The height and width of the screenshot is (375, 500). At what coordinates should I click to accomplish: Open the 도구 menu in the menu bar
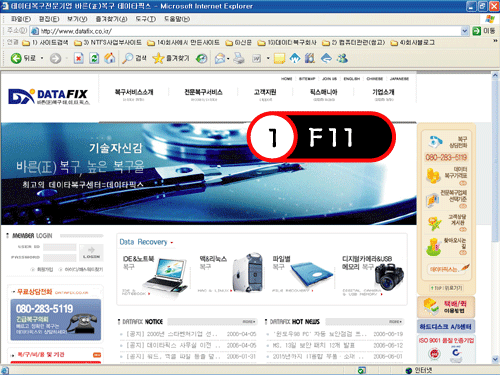click(146, 19)
